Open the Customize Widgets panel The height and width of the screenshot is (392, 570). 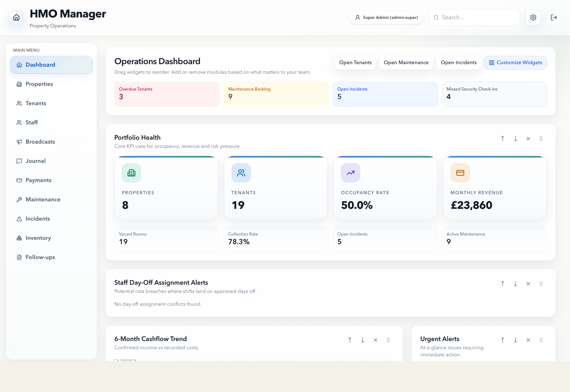point(515,62)
